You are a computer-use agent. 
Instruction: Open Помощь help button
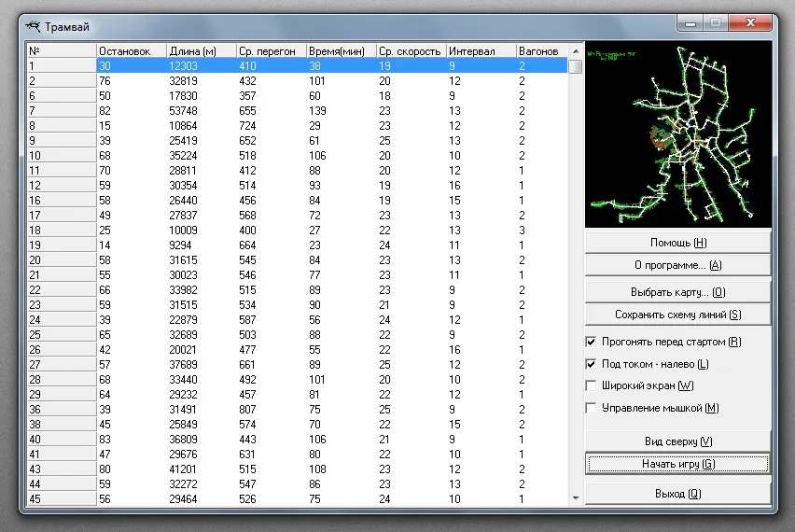click(x=677, y=243)
